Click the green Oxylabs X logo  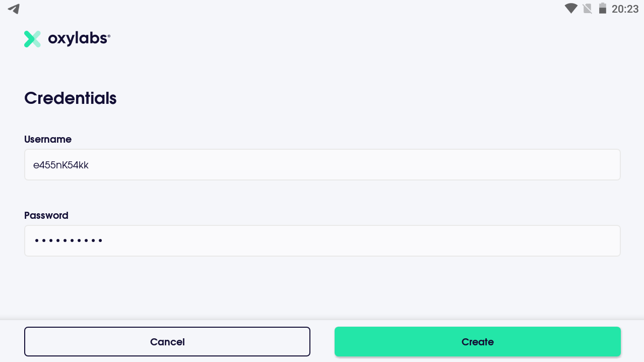(x=32, y=39)
